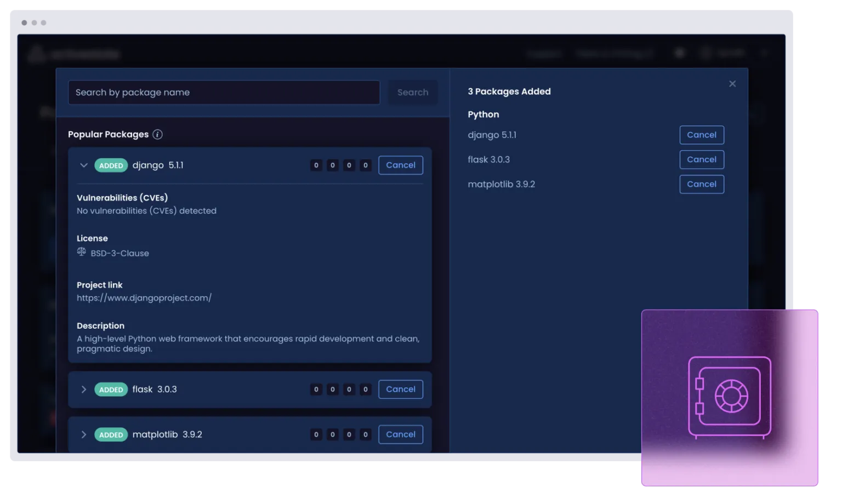Focus the Search by package name field
The width and height of the screenshot is (842, 504).
coord(224,93)
